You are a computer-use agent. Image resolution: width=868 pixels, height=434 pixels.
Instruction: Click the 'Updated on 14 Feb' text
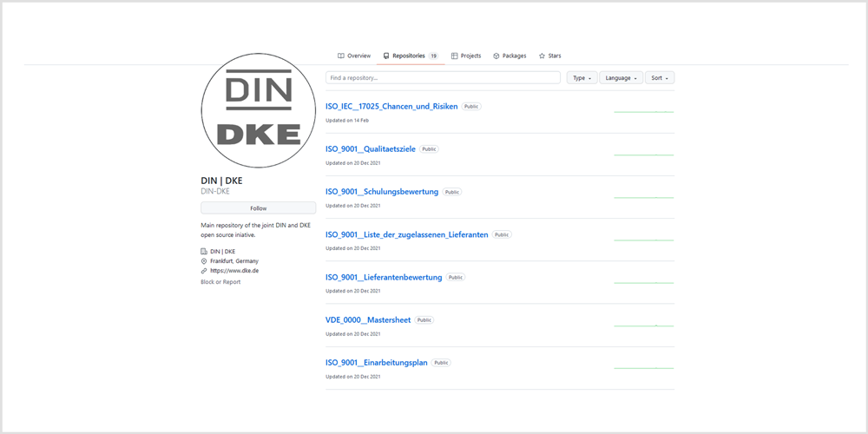click(x=347, y=120)
